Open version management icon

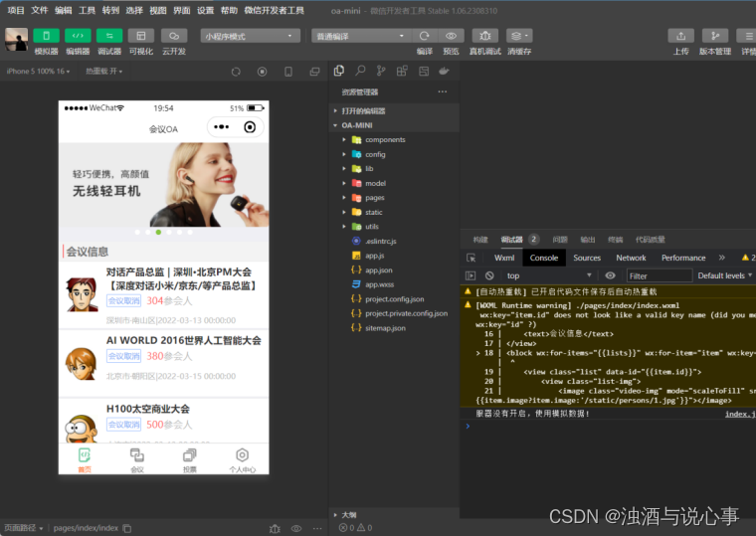pos(715,36)
